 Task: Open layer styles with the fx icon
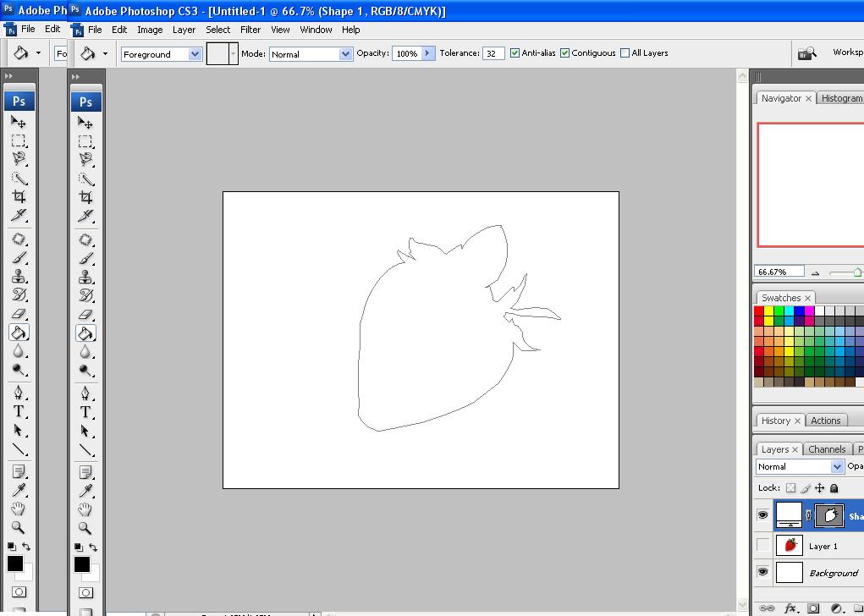(x=790, y=608)
